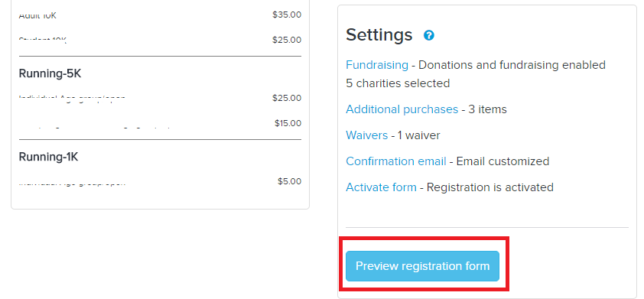Viewport: 644px width, 299px height.
Task: Click the blue help icon beside Settings
Action: coord(429,35)
